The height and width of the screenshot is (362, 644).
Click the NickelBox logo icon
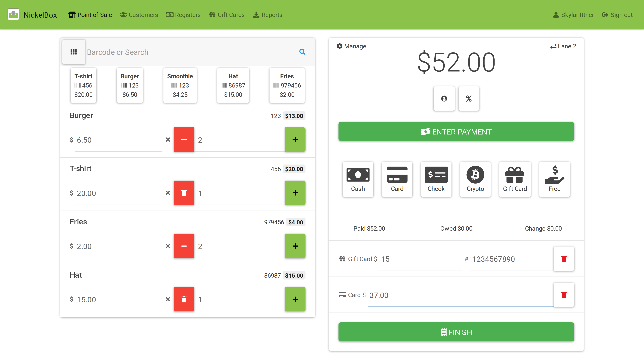[14, 14]
